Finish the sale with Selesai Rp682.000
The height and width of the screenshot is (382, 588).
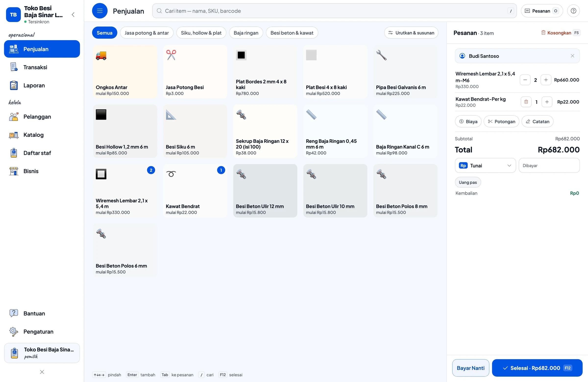pos(537,368)
